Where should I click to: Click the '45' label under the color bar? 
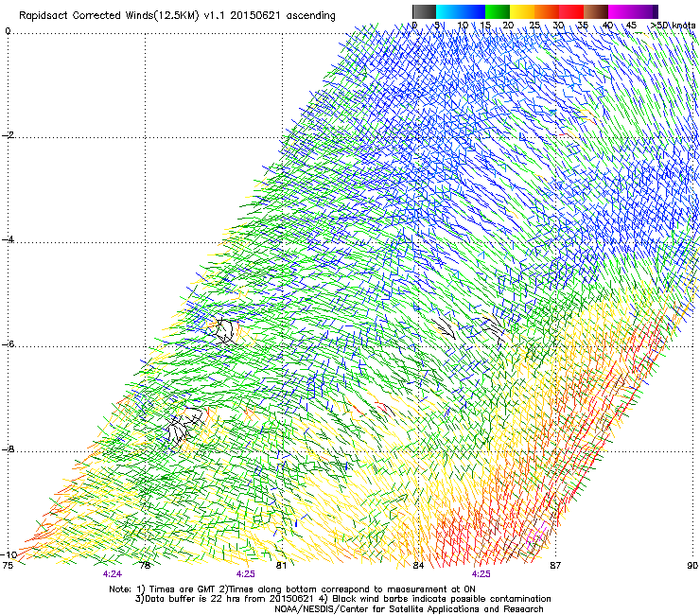pos(631,26)
